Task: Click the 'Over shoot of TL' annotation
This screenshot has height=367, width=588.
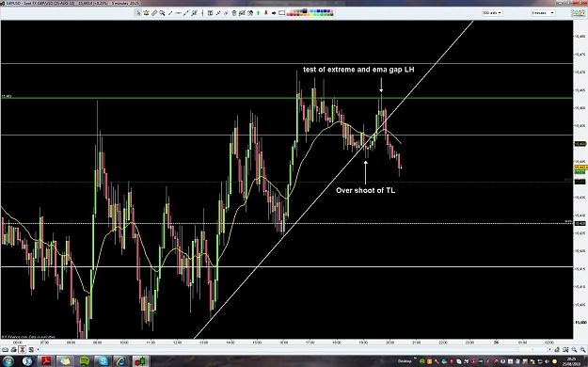Action: [x=365, y=190]
